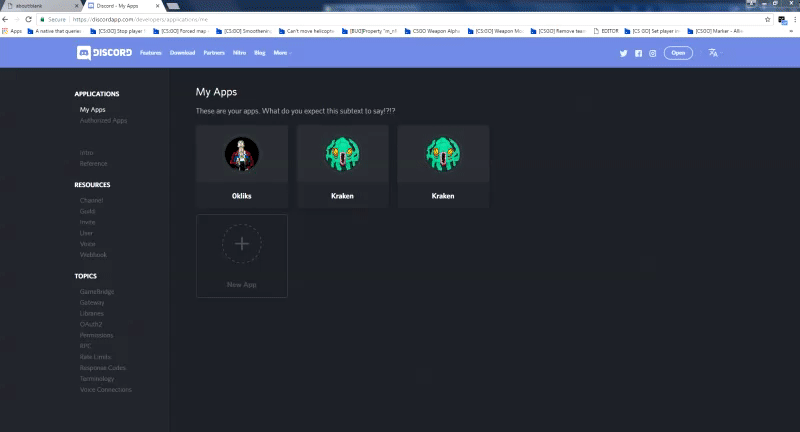
Task: Show the hidden bookmarks overflow chevron
Action: [x=791, y=31]
